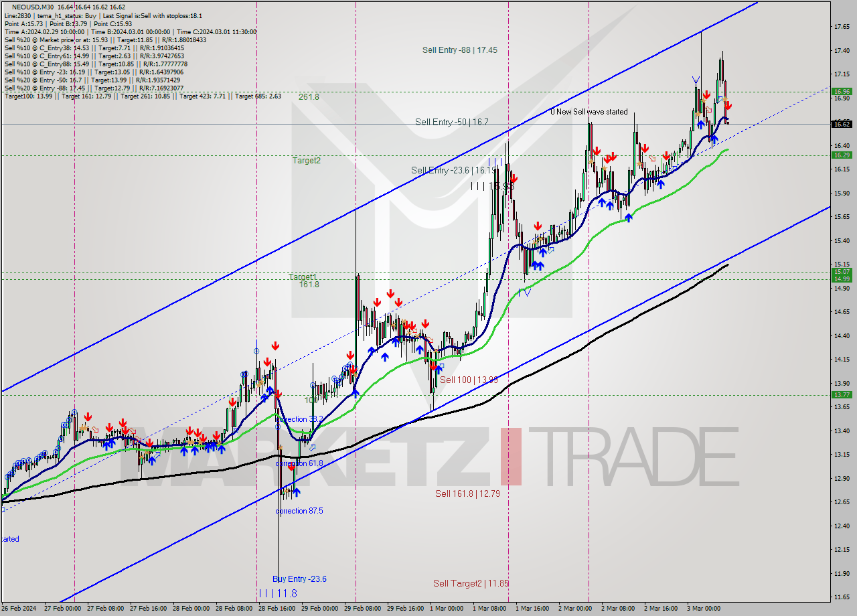Click the 'Sell 100 | 13.99' red label

469,380
